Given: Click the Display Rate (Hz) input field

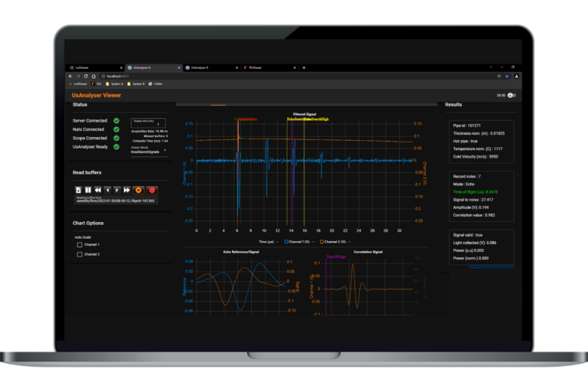Looking at the screenshot, I should pyautogui.click(x=149, y=123).
